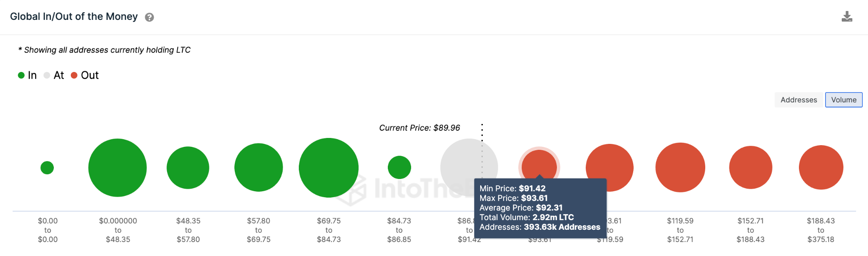Select the $188.43 to $375.18 red bubble
Screen dimensions: 868x256
coord(821,168)
